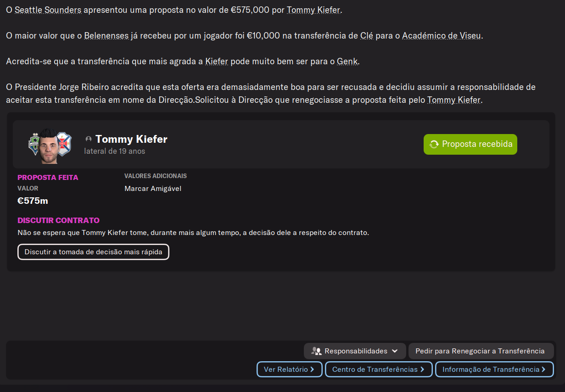
Task: Open the Responsabilidades dropdown
Action: pyautogui.click(x=355, y=351)
